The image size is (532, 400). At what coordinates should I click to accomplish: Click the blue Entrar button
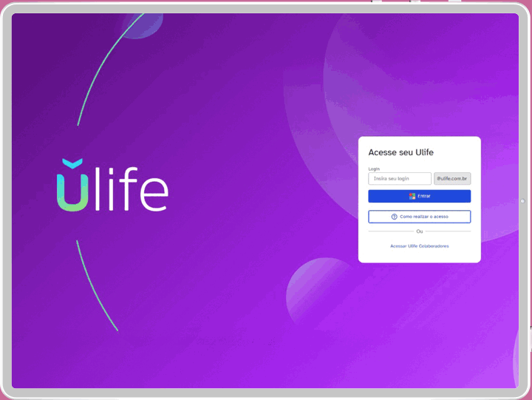[420, 196]
